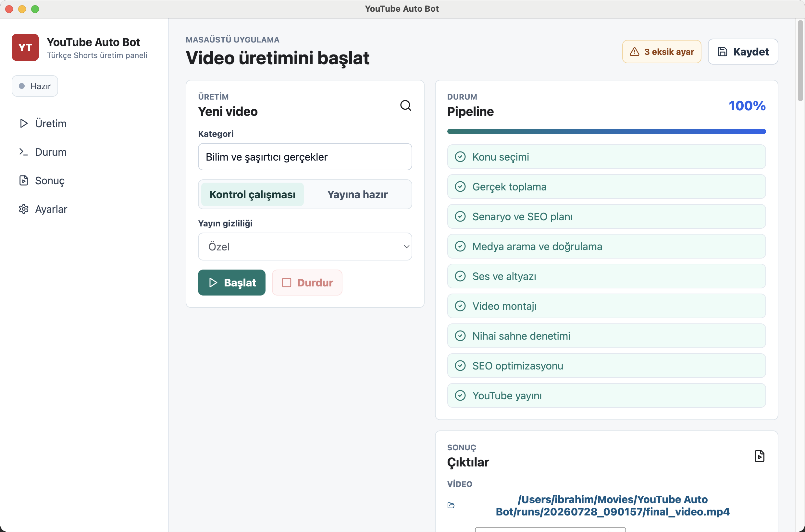Click the Pipeline progress bar
This screenshot has width=805, height=532.
pyautogui.click(x=606, y=131)
